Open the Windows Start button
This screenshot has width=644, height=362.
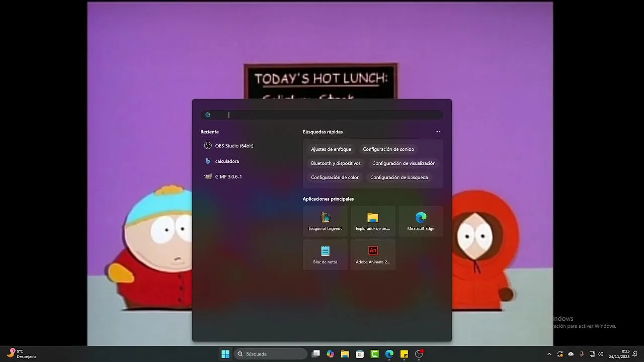click(x=225, y=354)
